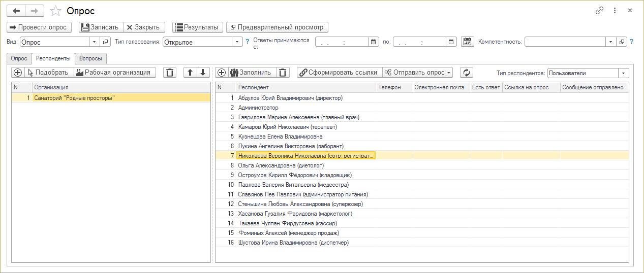
Task: Move organization down with arrow icon
Action: [x=202, y=73]
